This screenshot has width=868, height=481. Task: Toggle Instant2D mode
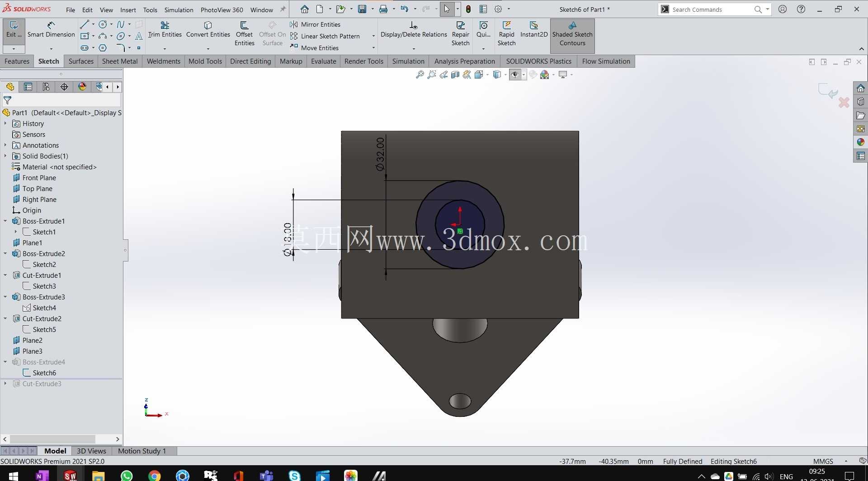pyautogui.click(x=534, y=30)
